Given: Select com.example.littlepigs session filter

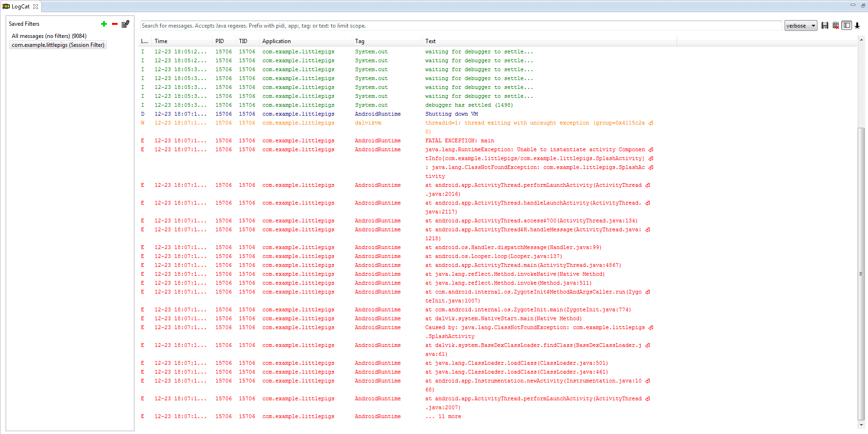Looking at the screenshot, I should coord(58,45).
